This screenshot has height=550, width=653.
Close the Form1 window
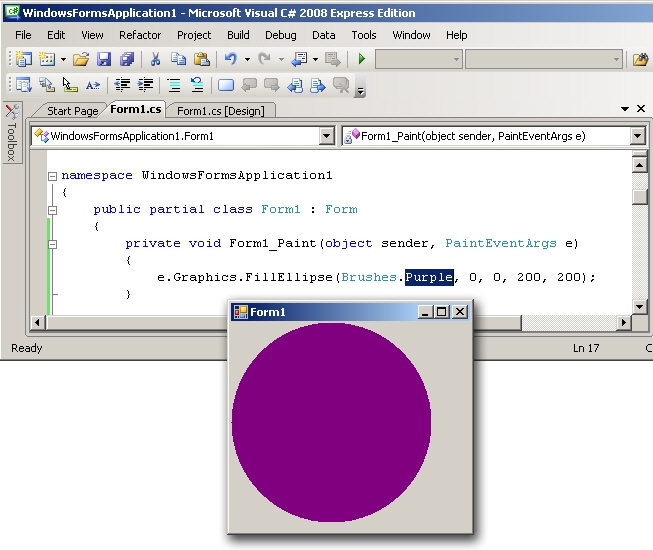pyautogui.click(x=460, y=312)
